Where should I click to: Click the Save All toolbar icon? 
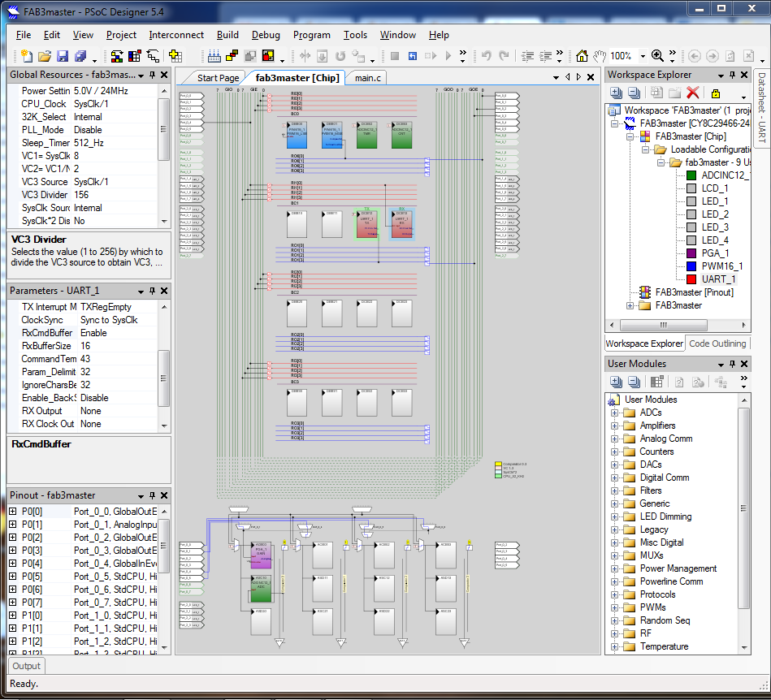click(x=80, y=56)
